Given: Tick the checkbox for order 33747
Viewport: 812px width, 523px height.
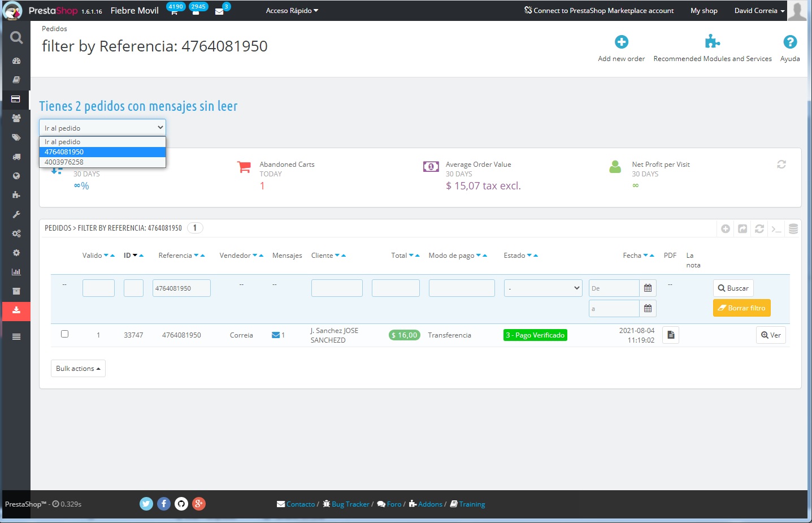Looking at the screenshot, I should click(65, 334).
